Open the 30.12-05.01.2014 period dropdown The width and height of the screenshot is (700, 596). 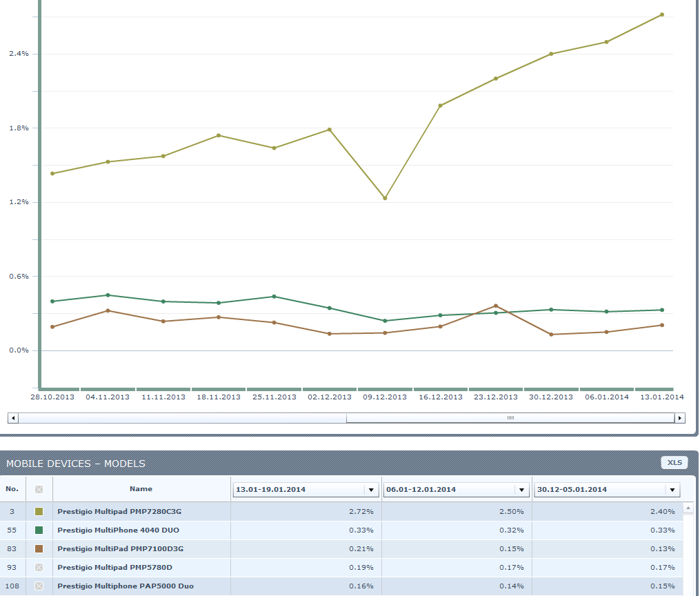[x=672, y=490]
